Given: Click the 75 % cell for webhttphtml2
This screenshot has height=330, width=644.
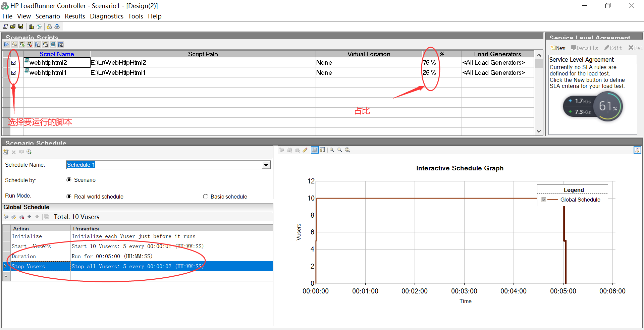Looking at the screenshot, I should tap(442, 63).
